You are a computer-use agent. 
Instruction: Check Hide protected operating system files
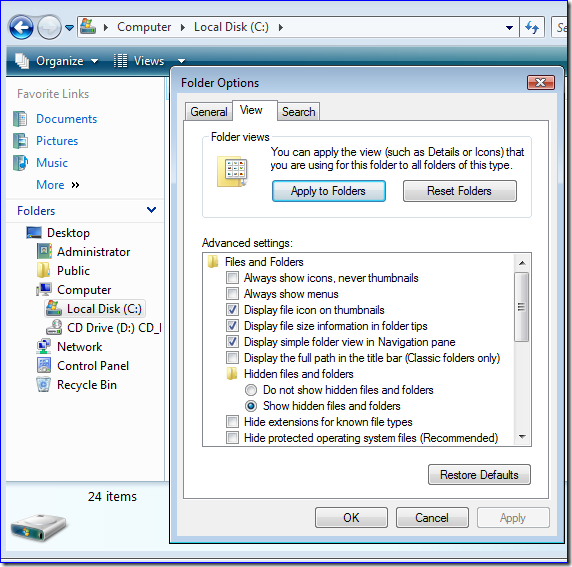click(x=232, y=437)
